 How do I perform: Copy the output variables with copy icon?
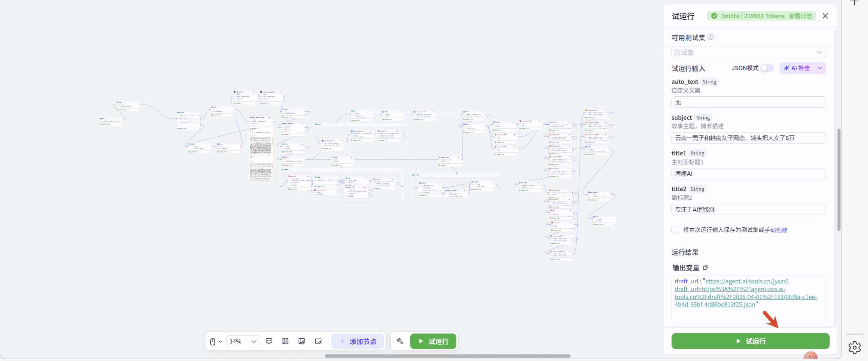pyautogui.click(x=705, y=268)
